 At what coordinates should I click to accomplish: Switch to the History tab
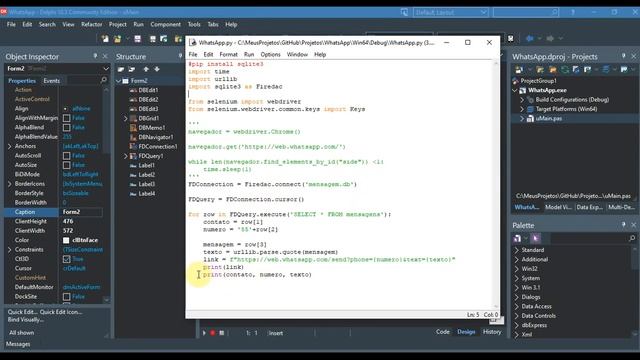coord(492,332)
